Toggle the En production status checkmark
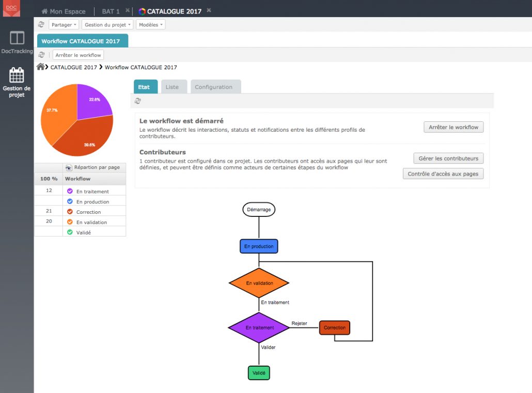Screen dimensions: 532x393 coord(70,201)
